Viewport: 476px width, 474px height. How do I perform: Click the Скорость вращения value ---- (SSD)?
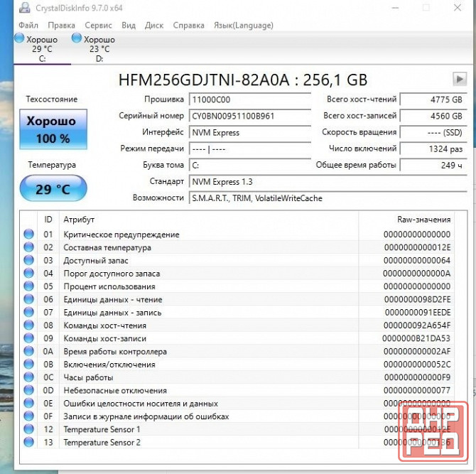(x=433, y=132)
